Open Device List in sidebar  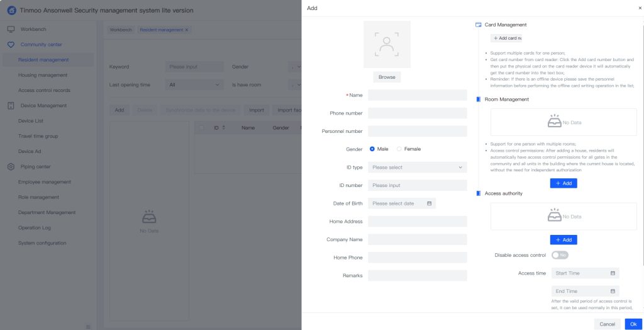pyautogui.click(x=31, y=121)
